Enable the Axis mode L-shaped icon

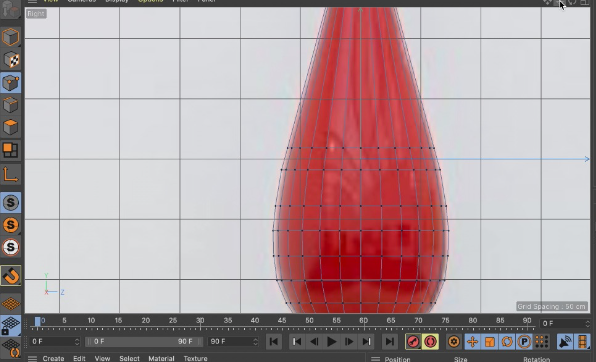(x=11, y=175)
